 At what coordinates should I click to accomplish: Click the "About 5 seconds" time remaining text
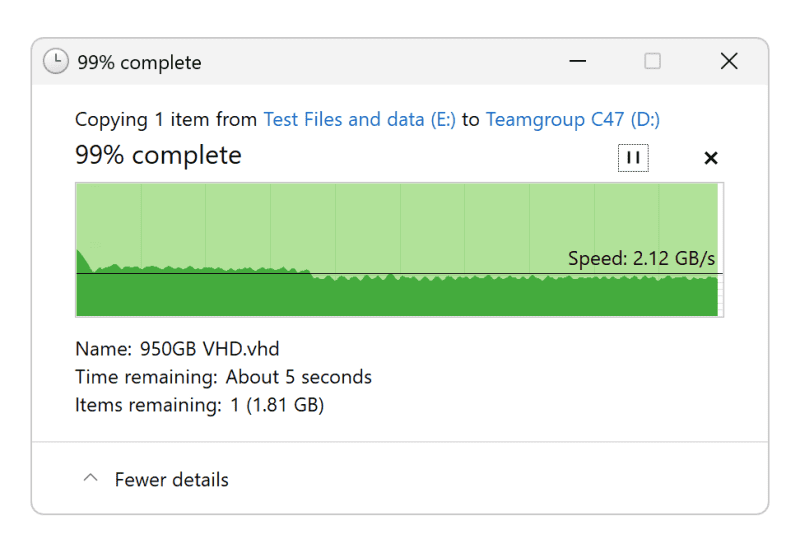click(298, 377)
